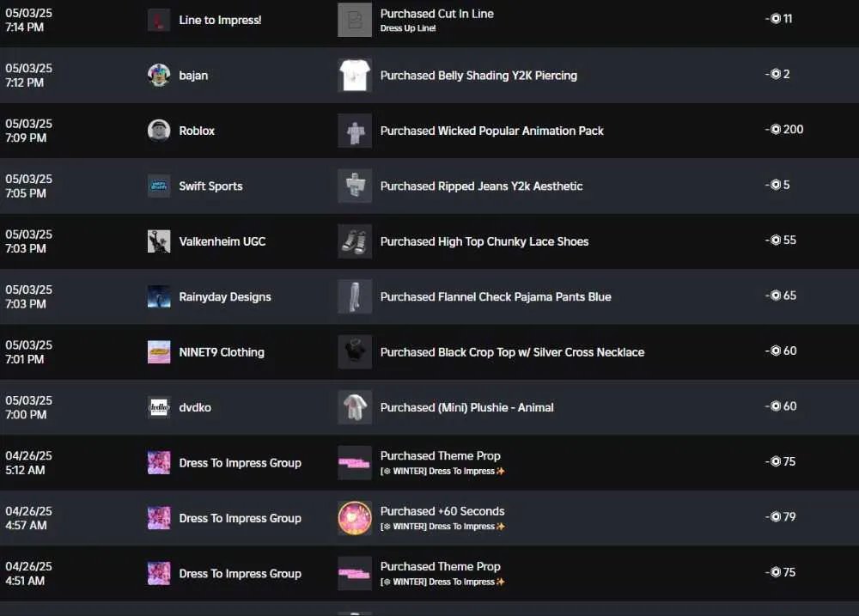Image resolution: width=859 pixels, height=616 pixels.
Task: Click the dvdko creator icon
Action: [x=159, y=407]
